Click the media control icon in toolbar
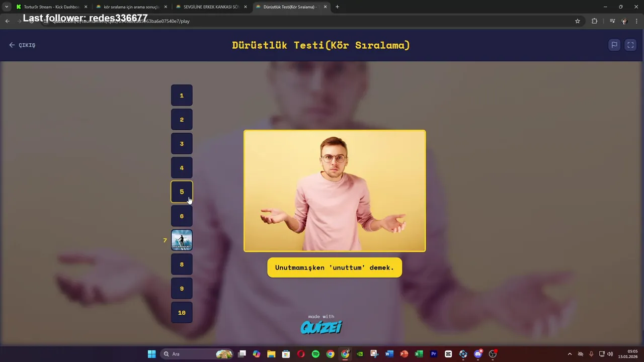 [612, 21]
